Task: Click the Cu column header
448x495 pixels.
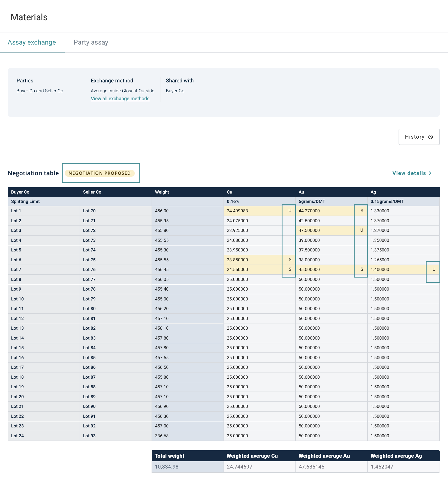Action: point(229,192)
